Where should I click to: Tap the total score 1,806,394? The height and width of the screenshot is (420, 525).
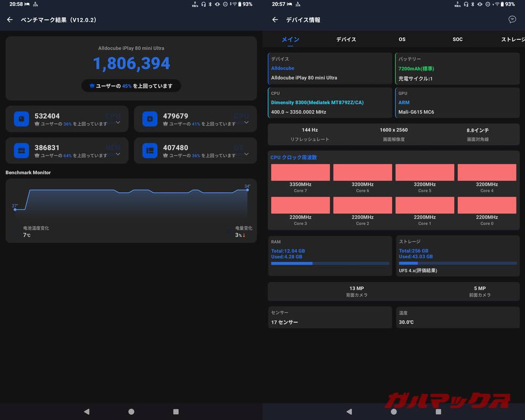131,64
